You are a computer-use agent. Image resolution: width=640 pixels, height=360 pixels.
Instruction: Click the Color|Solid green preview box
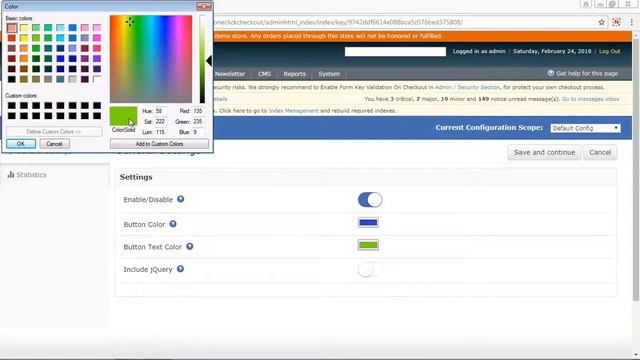[x=123, y=116]
